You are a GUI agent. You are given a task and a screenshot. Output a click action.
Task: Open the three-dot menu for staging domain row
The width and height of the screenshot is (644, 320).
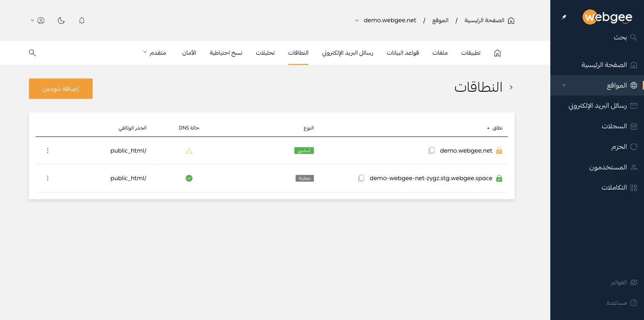48,178
